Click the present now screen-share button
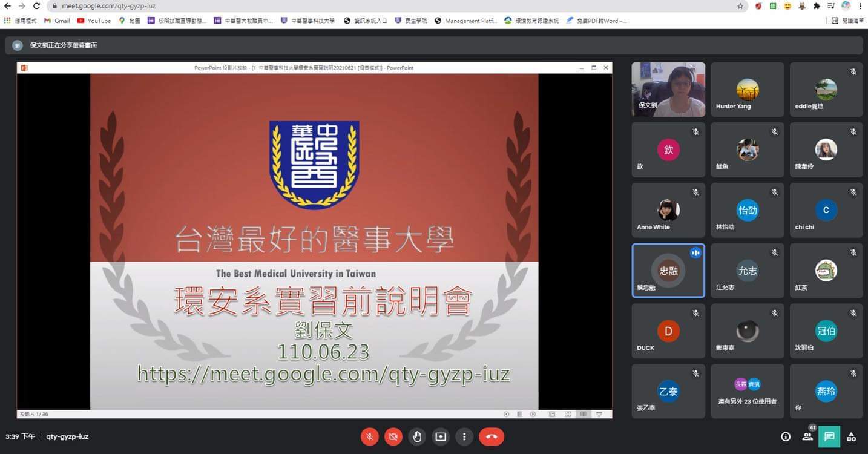Screen dimensions: 868x454 (441, 436)
